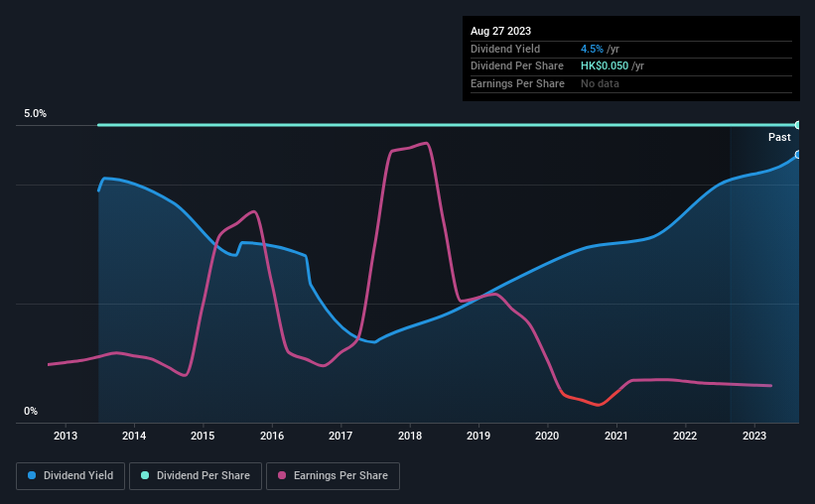Click the Aug 27 2023 tooltip date

[x=500, y=31]
